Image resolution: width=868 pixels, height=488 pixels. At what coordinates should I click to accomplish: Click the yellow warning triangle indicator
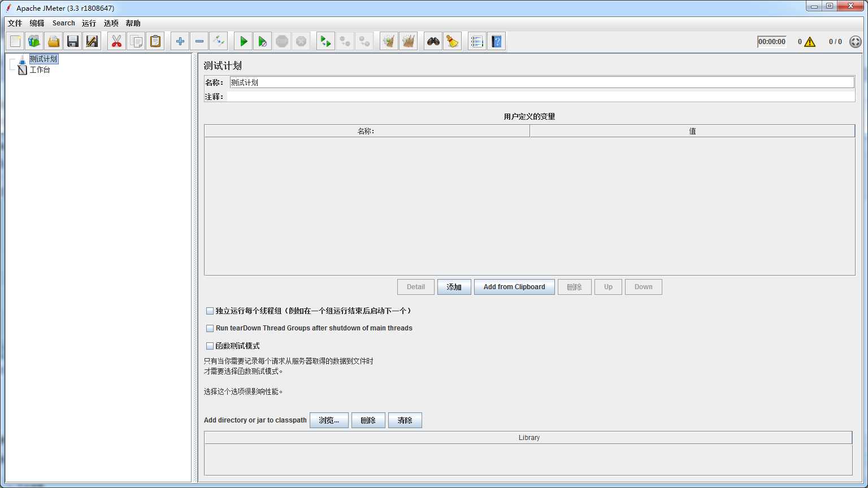tap(810, 42)
